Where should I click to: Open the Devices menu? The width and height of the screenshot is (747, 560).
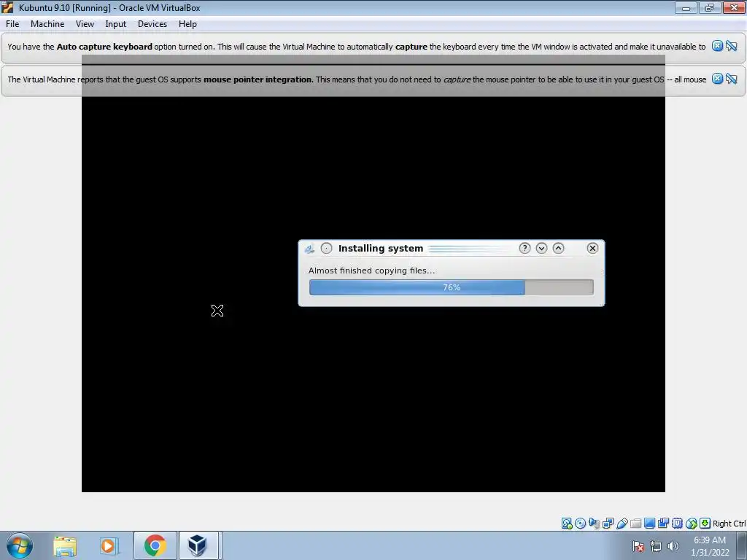(152, 24)
